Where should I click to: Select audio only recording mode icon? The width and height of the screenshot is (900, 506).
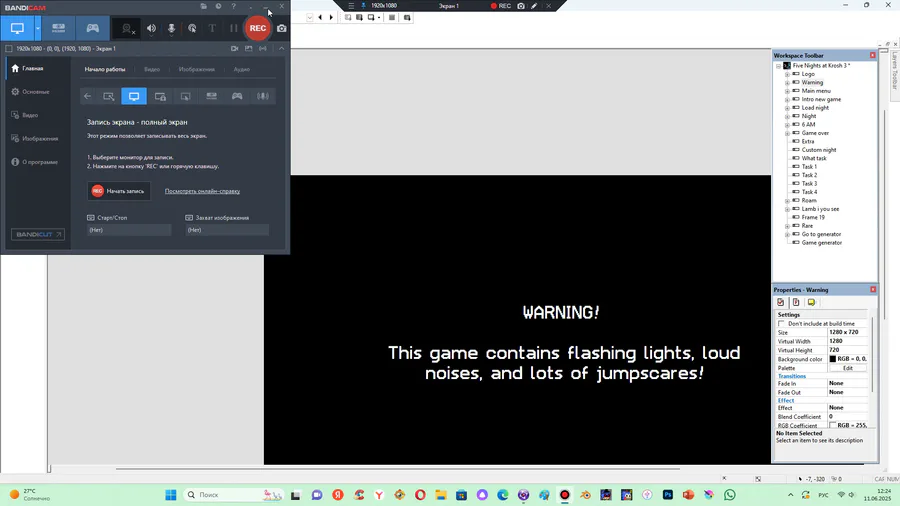(263, 96)
